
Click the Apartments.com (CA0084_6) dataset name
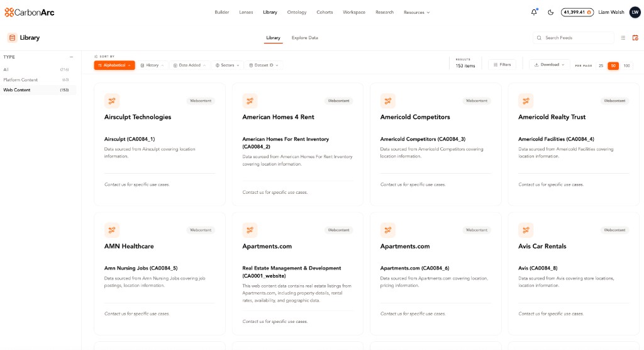pyautogui.click(x=414, y=268)
